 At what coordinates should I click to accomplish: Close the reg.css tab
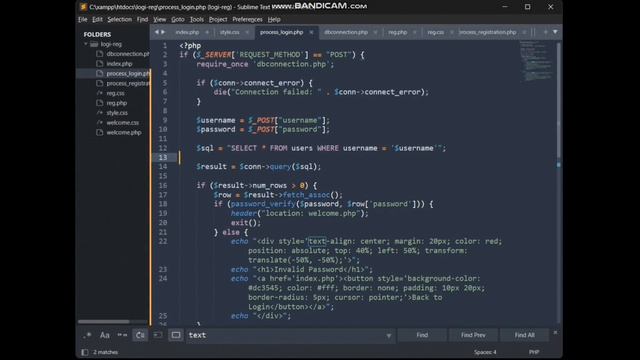(x=451, y=32)
